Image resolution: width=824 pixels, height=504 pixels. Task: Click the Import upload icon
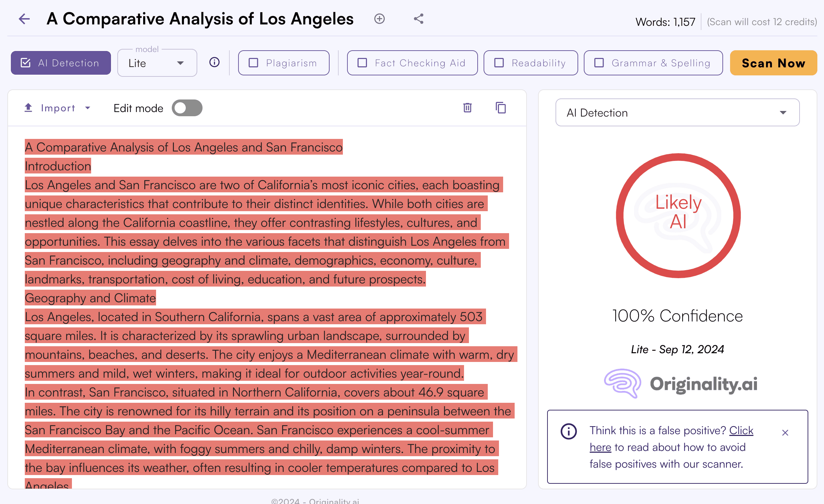28,108
